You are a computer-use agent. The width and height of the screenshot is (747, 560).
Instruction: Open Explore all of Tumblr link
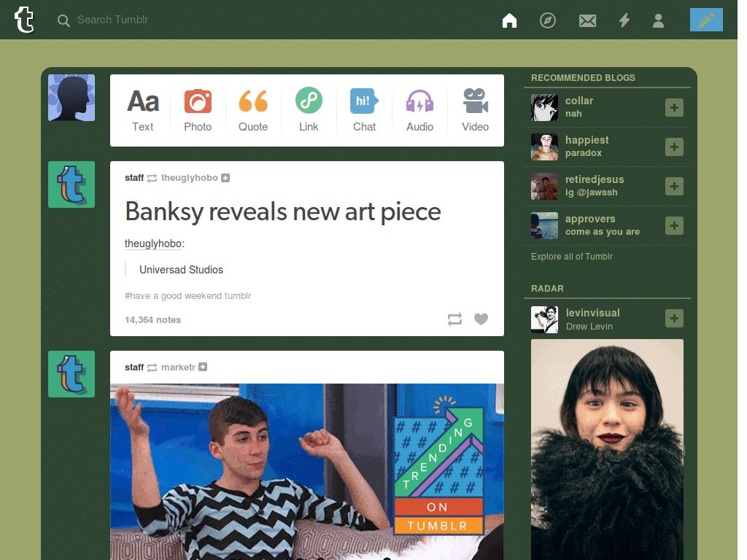[572, 257]
